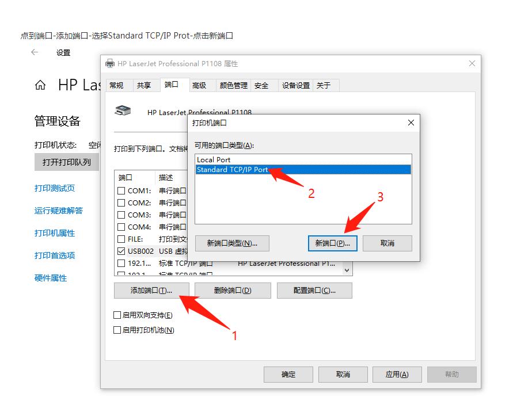Open the 设备设置 tab
The image size is (532, 416).
(295, 85)
